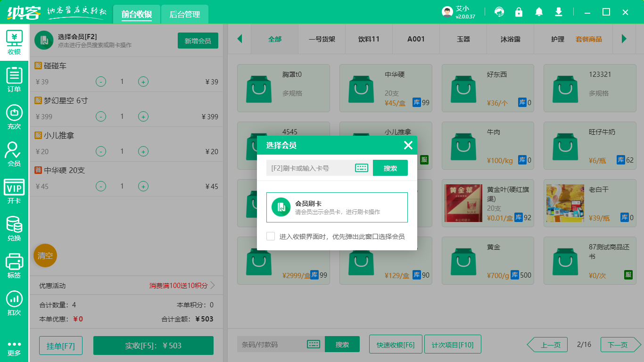Open the 套餐商品 package products link
This screenshot has width=644, height=362.
589,39
